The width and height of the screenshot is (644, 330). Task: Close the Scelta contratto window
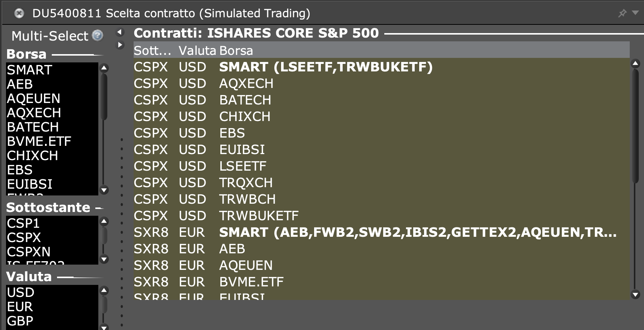tap(19, 14)
